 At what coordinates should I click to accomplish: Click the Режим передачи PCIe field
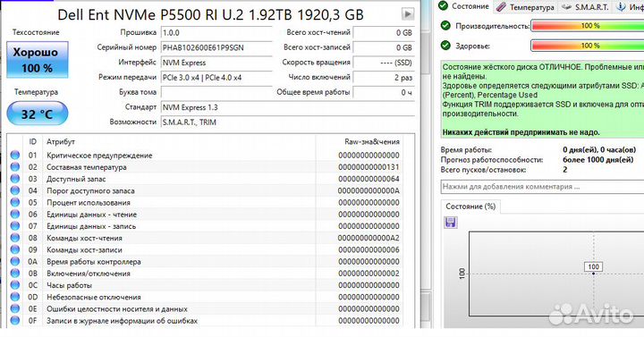click(216, 77)
